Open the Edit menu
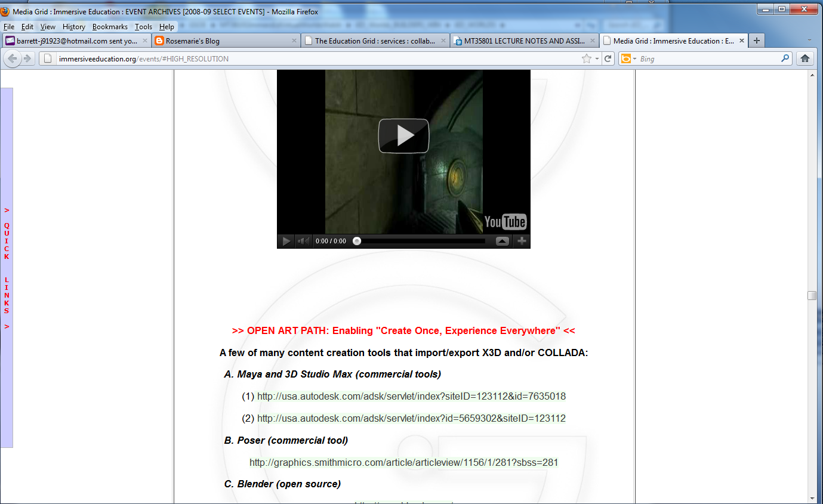Viewport: 823px width, 504px height. [27, 27]
